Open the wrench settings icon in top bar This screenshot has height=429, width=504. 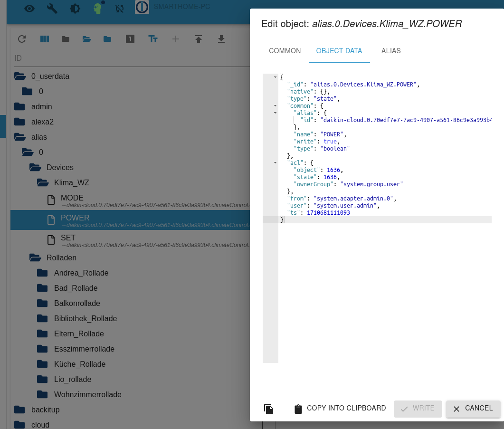click(52, 9)
